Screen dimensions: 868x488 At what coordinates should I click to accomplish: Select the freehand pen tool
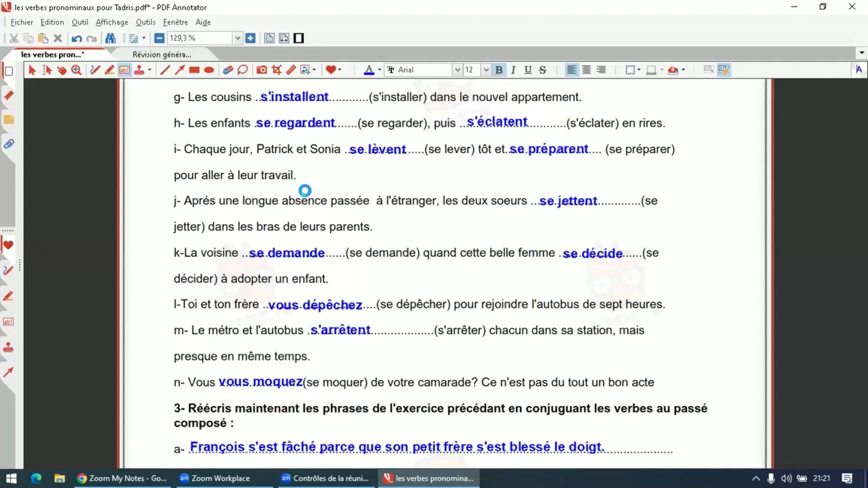(94, 70)
